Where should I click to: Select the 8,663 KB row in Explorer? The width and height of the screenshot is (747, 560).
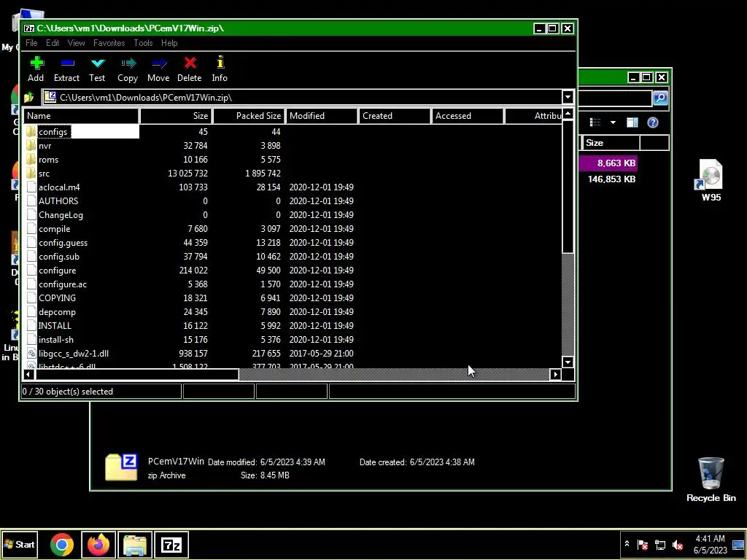click(608, 163)
